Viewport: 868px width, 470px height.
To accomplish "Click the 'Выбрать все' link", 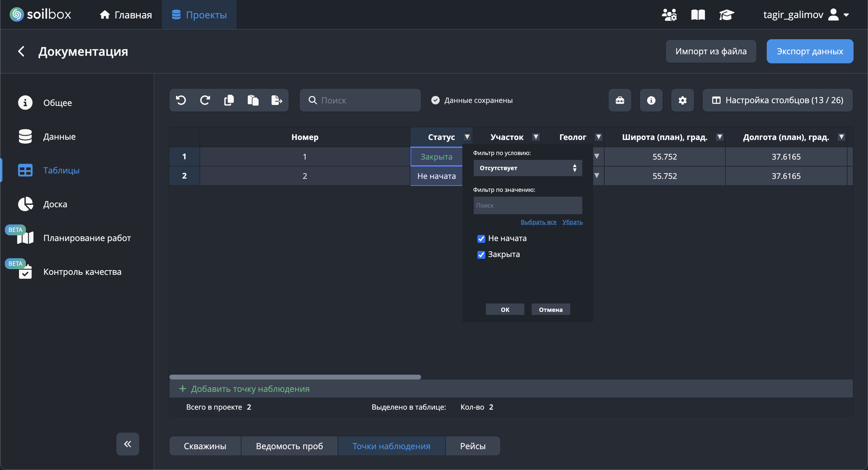I will click(538, 222).
